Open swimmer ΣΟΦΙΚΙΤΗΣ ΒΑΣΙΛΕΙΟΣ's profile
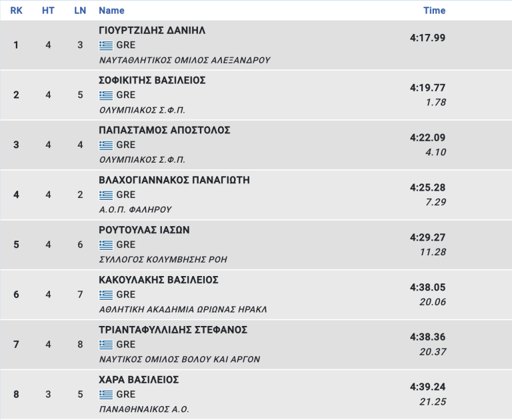 tap(152, 80)
